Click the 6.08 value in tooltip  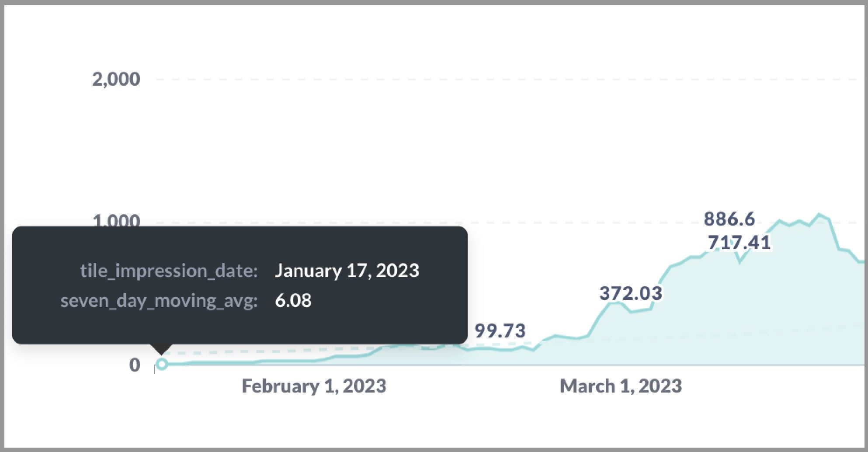click(293, 300)
